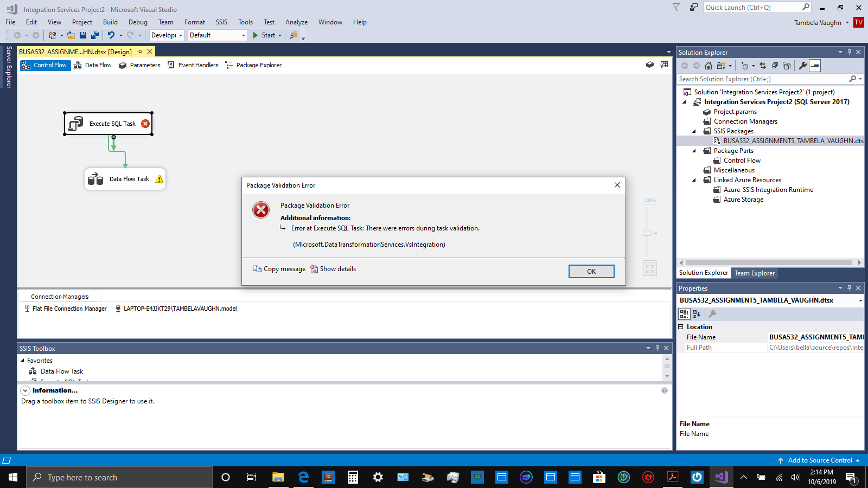Screen dimensions: 868x488
Task: Select the Parameters tab
Action: 139,65
